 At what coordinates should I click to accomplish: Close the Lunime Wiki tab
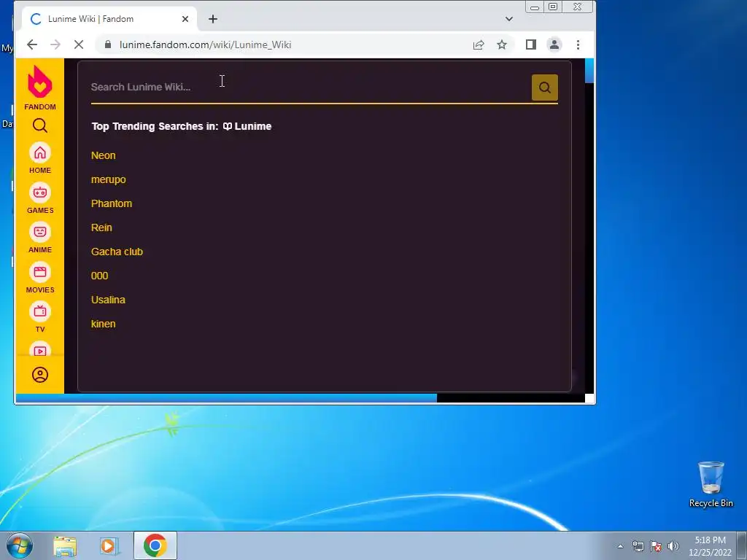[185, 19]
